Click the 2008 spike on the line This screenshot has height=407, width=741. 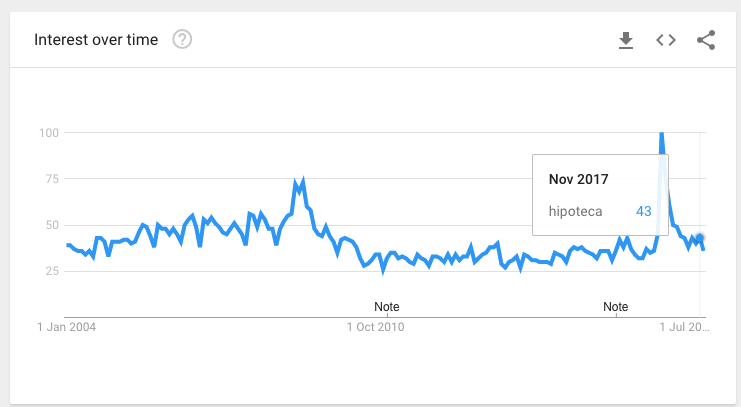302,181
